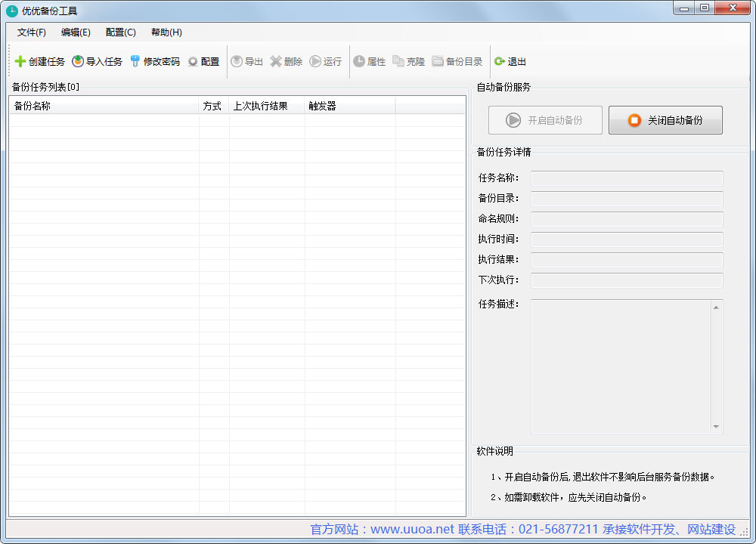This screenshot has height=544, width=756.
Task: Click the 导入任务 (Import Task) icon
Action: (x=96, y=61)
